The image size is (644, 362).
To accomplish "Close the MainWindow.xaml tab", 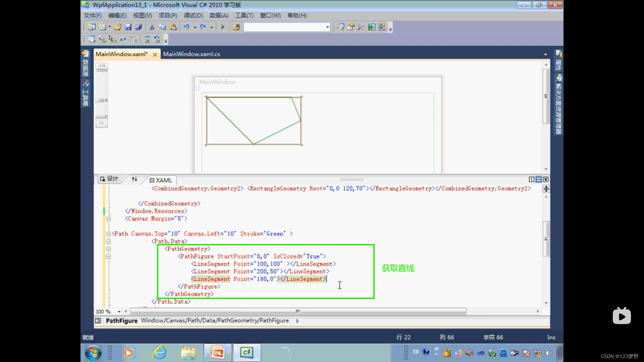I will coord(155,54).
